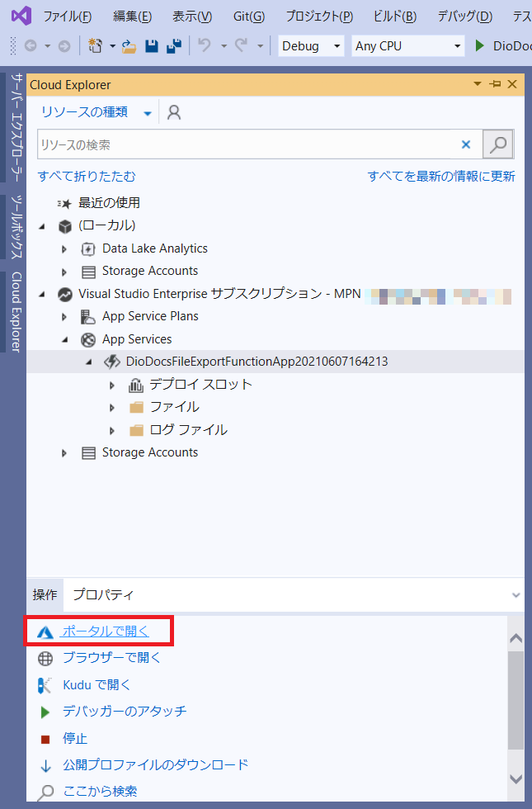Expand local Storage Accounts under Data Lake Analytics
Image resolution: width=532 pixels, height=809 pixels.
(64, 272)
